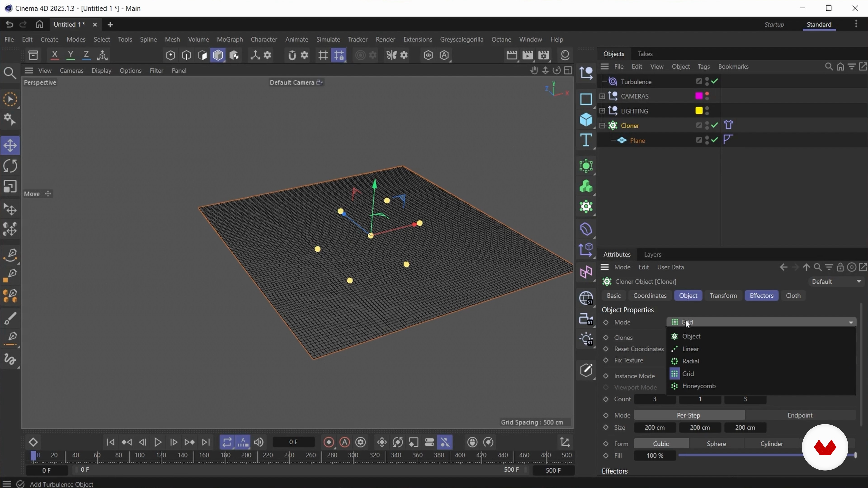
Task: Open the Effectors tab
Action: coord(761,295)
